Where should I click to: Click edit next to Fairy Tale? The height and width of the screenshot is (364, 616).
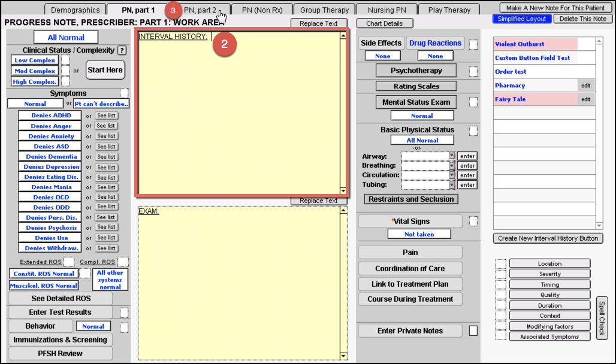click(x=586, y=99)
